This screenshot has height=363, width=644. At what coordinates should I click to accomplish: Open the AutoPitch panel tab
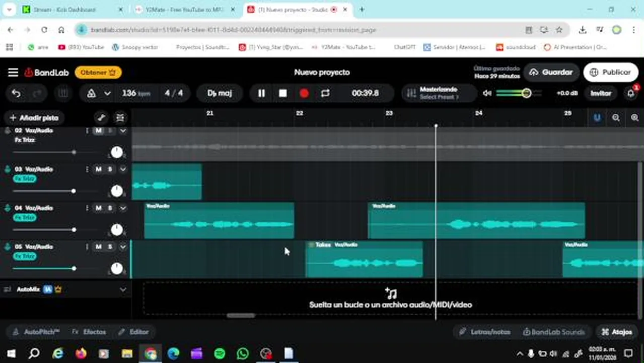tap(36, 332)
